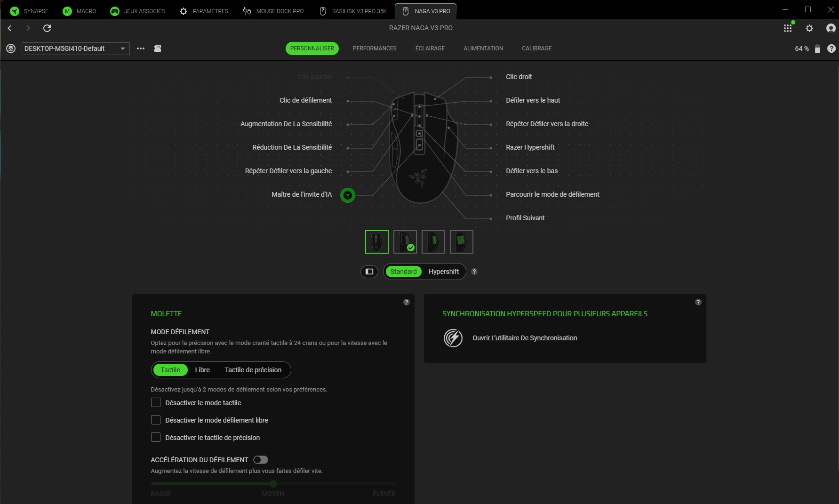Viewport: 839px width, 504px height.
Task: Select Standard mapping mode
Action: [403, 272]
